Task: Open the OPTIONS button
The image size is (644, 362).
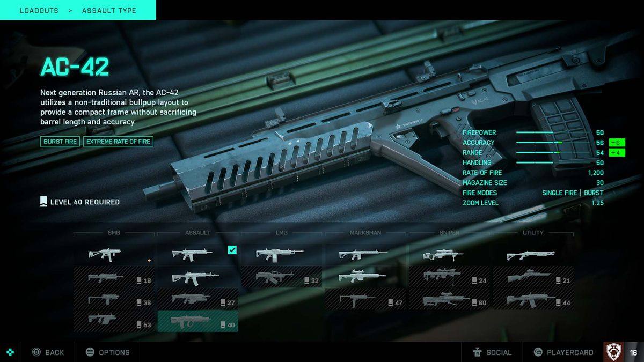Action: pos(107,352)
